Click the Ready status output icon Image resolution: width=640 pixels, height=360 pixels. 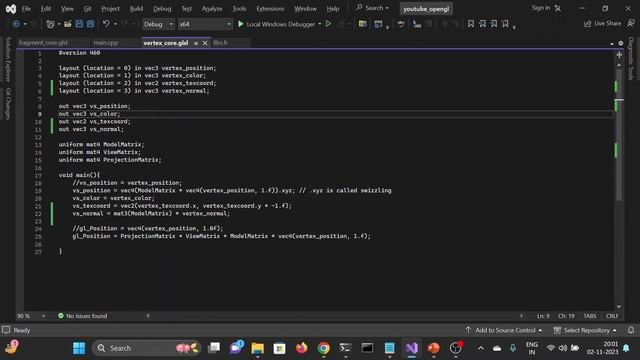pos(6,330)
